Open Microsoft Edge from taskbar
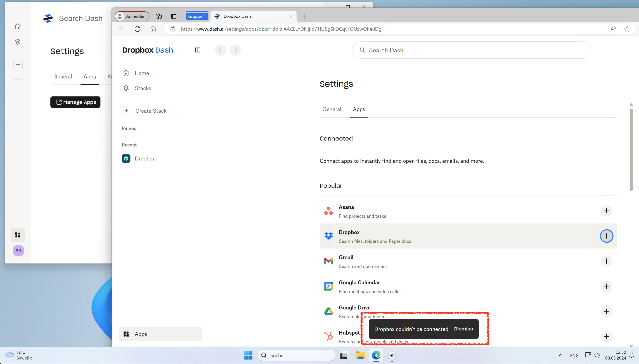The width and height of the screenshot is (639, 364). click(376, 355)
